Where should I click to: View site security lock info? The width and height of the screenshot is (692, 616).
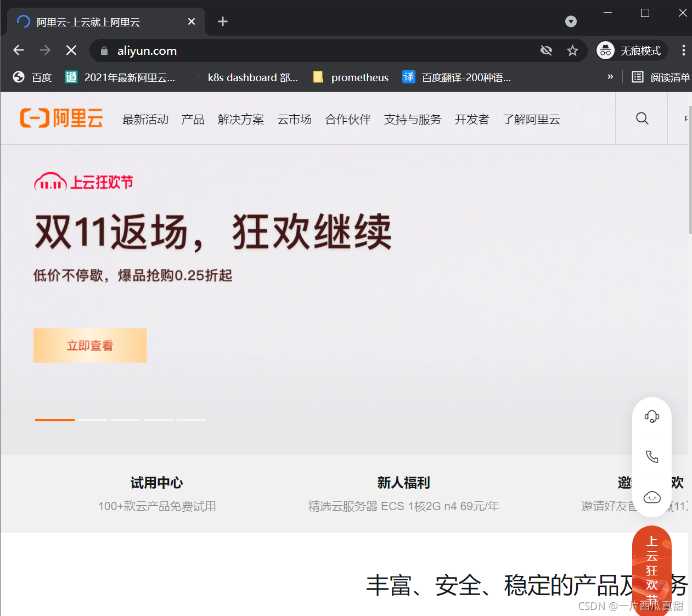pos(104,51)
